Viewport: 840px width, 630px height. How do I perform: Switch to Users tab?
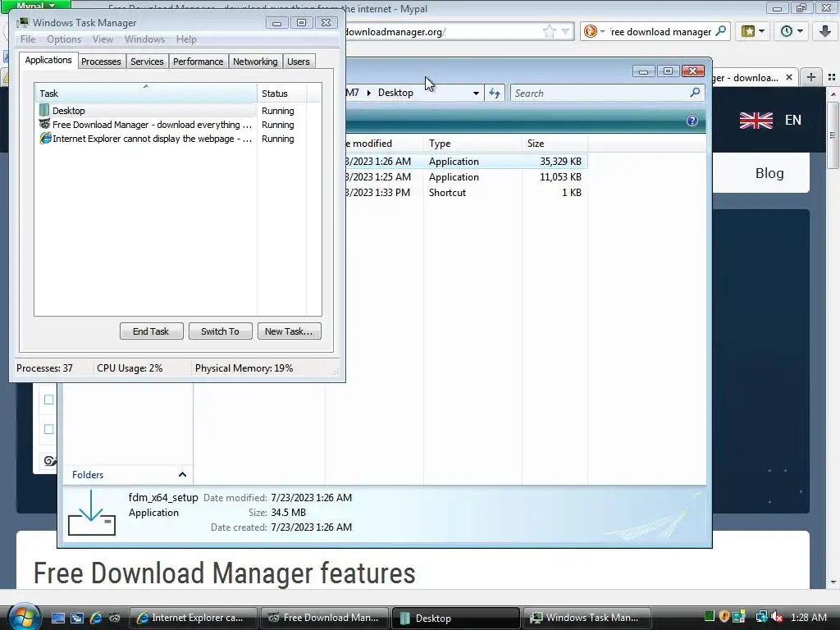click(298, 61)
